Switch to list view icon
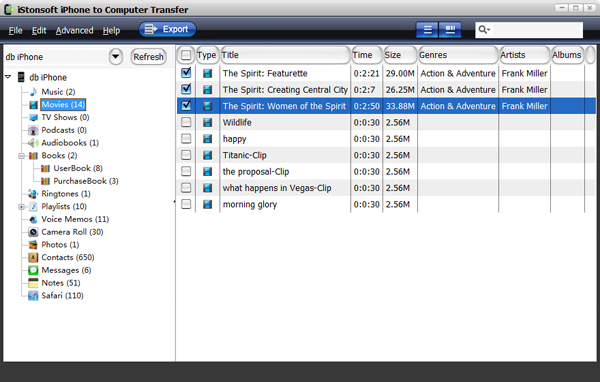600x382 pixels. coord(427,30)
